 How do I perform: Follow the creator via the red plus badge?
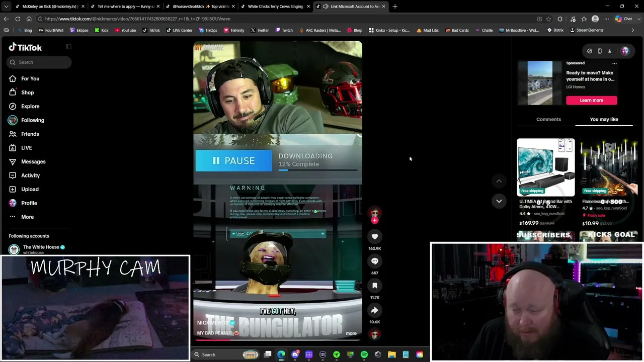[375, 220]
